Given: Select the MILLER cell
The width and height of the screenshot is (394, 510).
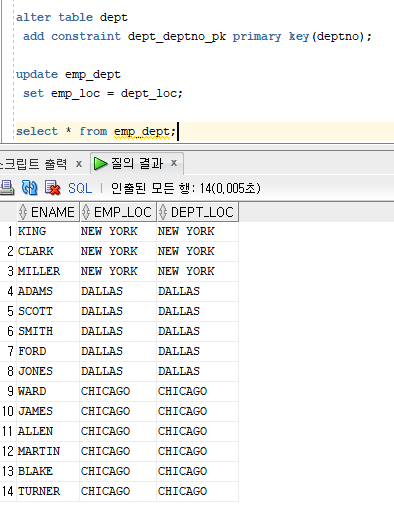Looking at the screenshot, I should pos(48,271).
